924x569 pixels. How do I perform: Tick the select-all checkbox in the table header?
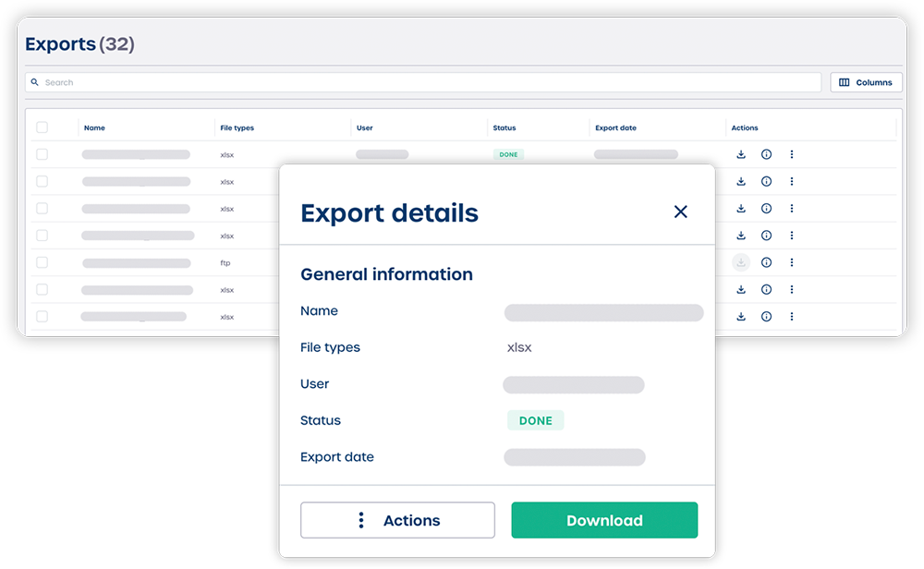[42, 127]
